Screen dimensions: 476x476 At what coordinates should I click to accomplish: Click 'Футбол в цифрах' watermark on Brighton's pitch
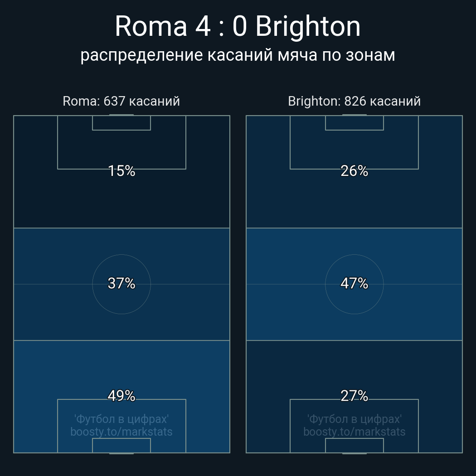click(354, 418)
